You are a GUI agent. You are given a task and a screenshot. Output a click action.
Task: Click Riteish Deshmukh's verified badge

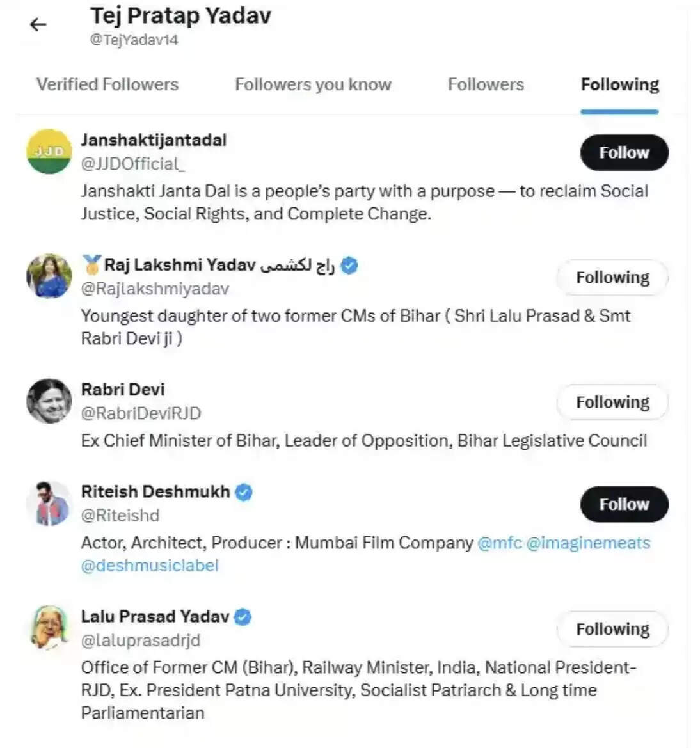[244, 492]
